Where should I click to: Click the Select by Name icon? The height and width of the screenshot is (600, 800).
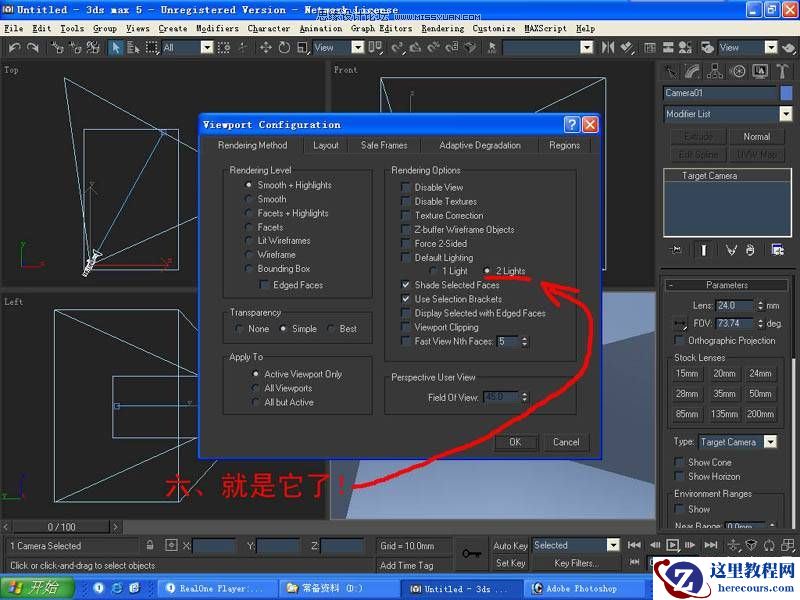pyautogui.click(x=134, y=48)
